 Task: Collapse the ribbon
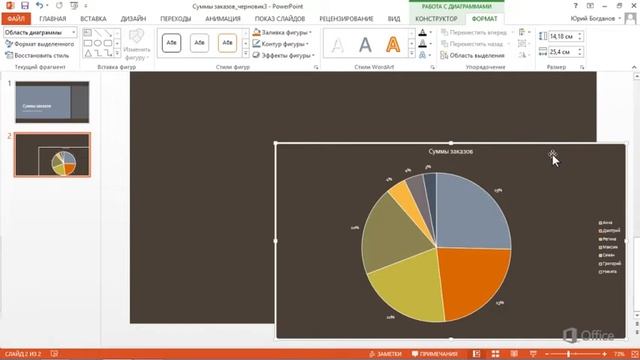click(x=634, y=67)
